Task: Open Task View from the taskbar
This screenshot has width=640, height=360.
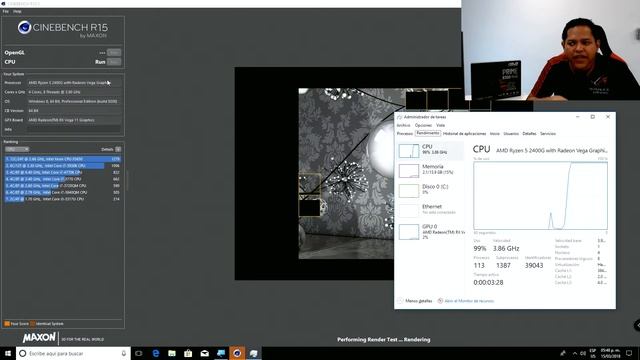Action: 139,353
